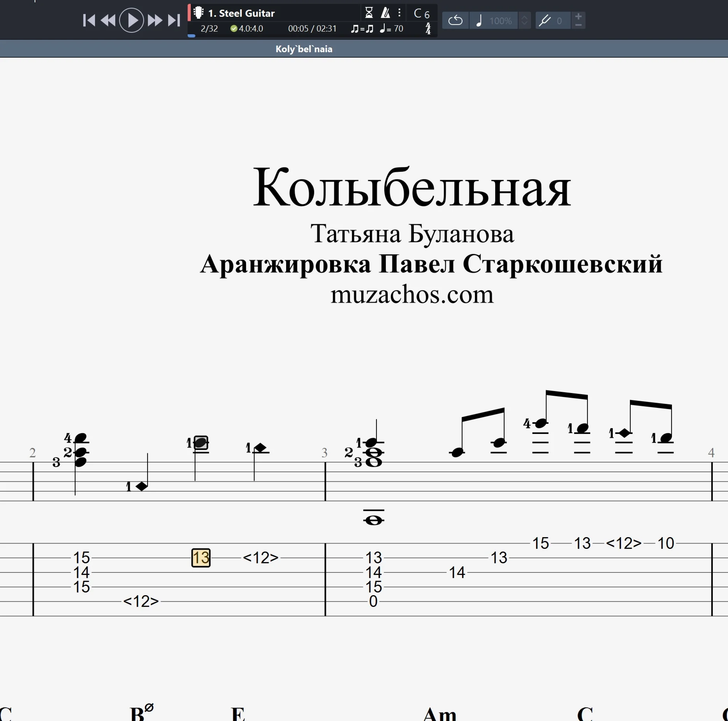The image size is (728, 721).
Task: Select the highlighted fret 13 note in tablature
Action: click(x=201, y=558)
